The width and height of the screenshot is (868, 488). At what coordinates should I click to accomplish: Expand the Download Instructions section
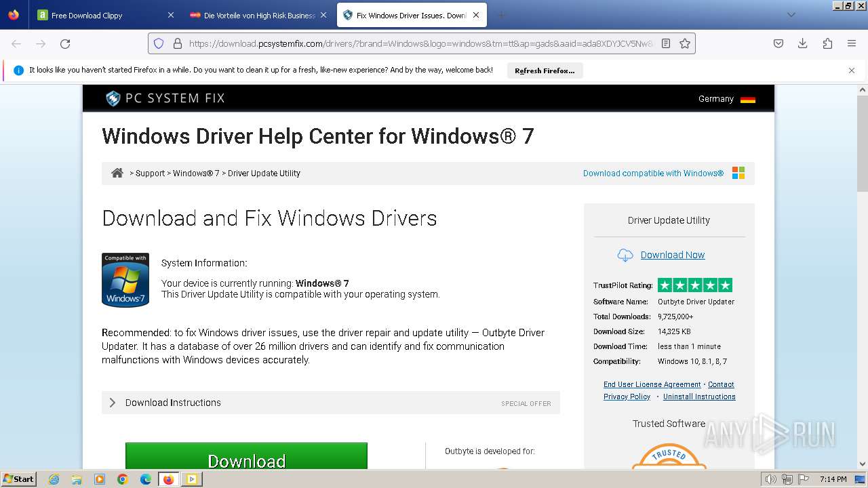pos(331,403)
